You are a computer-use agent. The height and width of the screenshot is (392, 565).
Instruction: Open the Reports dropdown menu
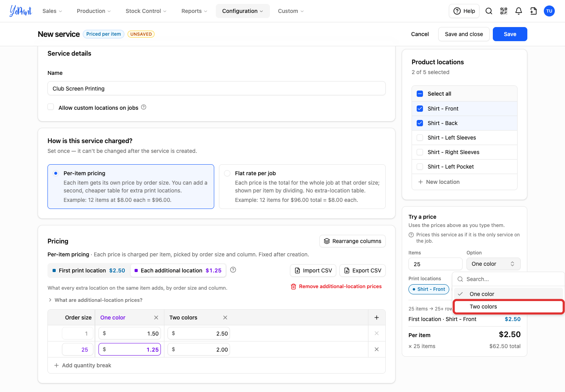click(x=194, y=11)
